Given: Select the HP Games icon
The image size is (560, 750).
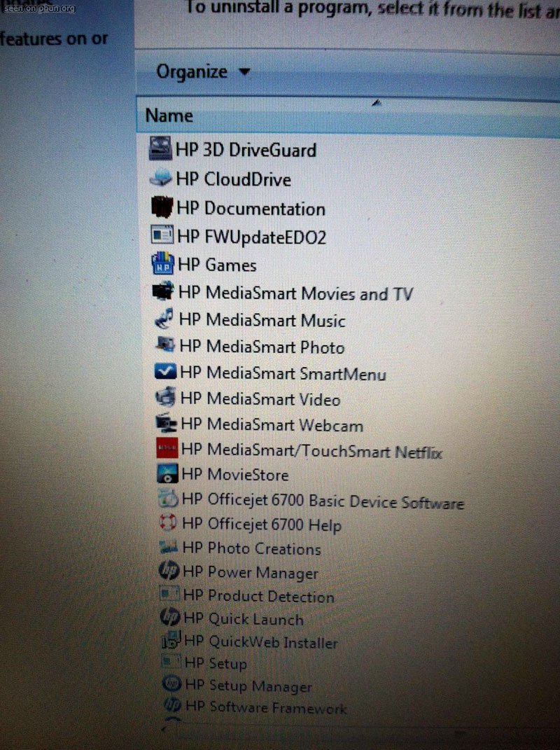Looking at the screenshot, I should (x=162, y=263).
